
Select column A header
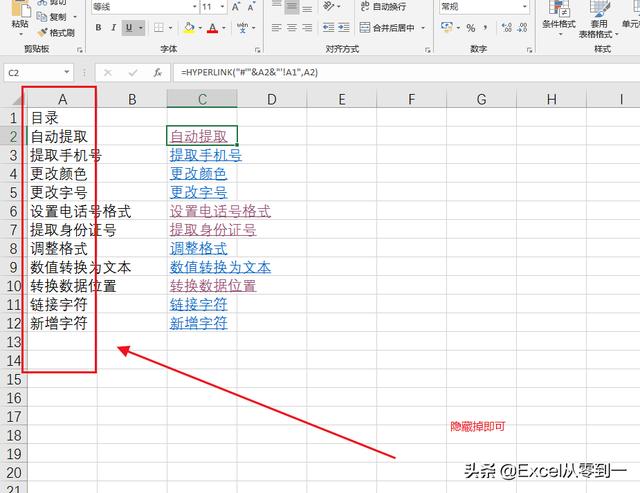pos(62,99)
